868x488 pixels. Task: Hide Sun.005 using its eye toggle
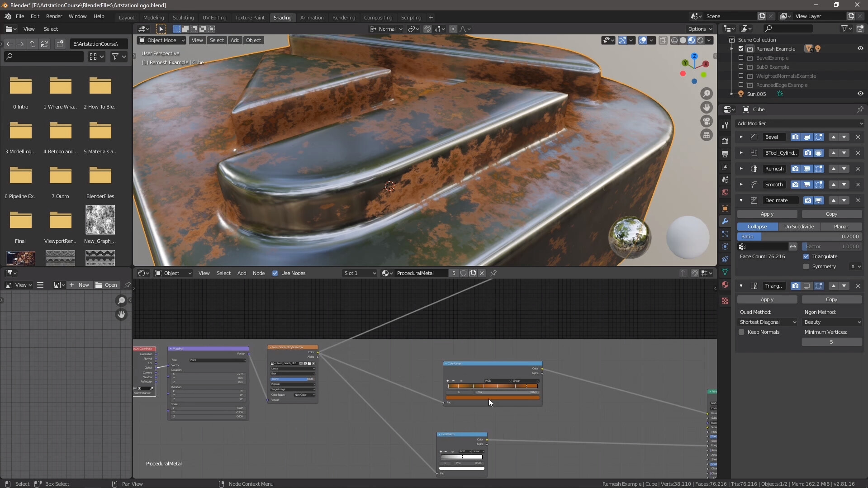click(x=860, y=94)
